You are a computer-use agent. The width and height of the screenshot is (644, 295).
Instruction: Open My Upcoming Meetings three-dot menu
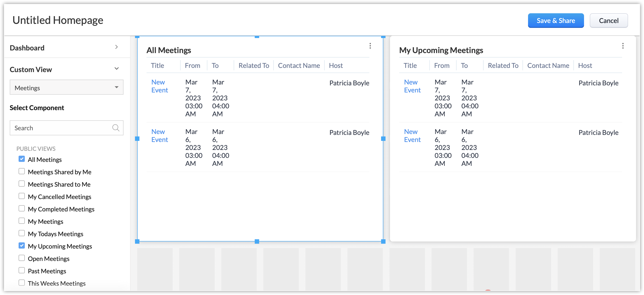point(623,46)
